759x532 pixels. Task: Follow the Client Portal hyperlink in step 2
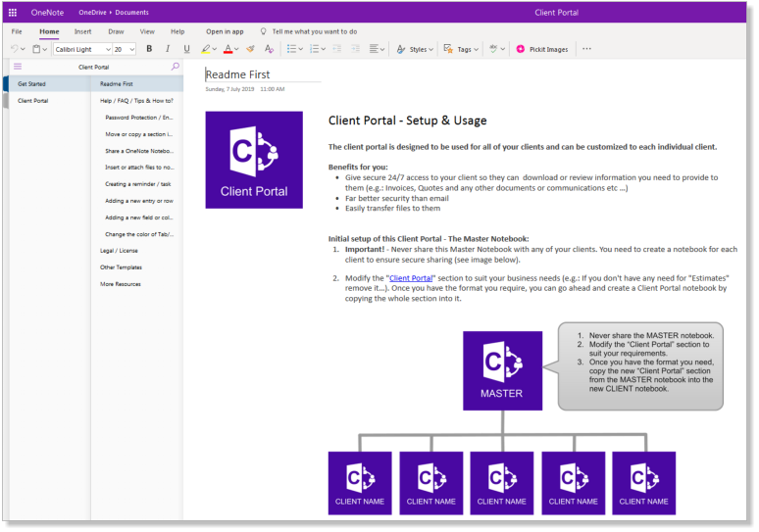pyautogui.click(x=411, y=278)
